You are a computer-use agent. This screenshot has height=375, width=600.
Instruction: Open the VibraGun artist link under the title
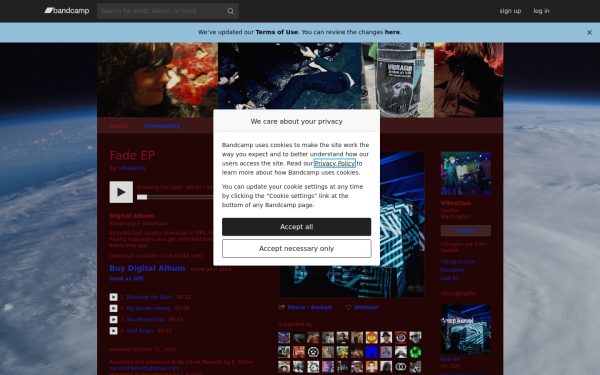click(132, 168)
